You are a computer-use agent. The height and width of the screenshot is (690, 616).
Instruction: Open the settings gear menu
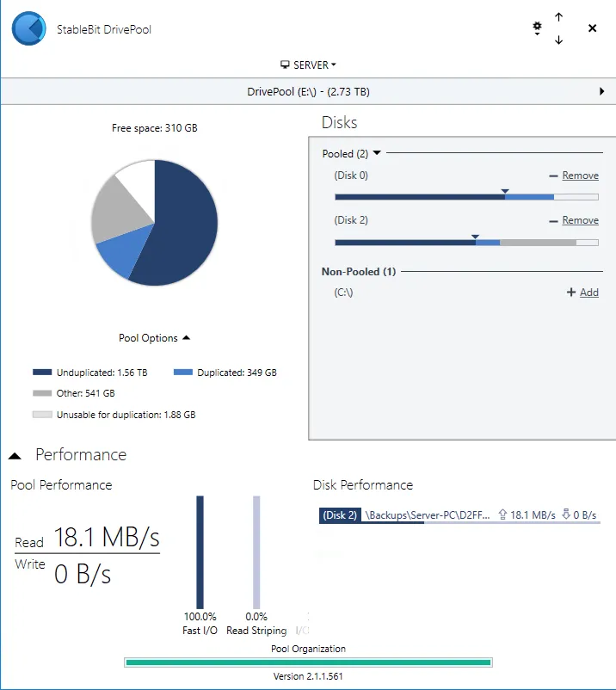(537, 28)
